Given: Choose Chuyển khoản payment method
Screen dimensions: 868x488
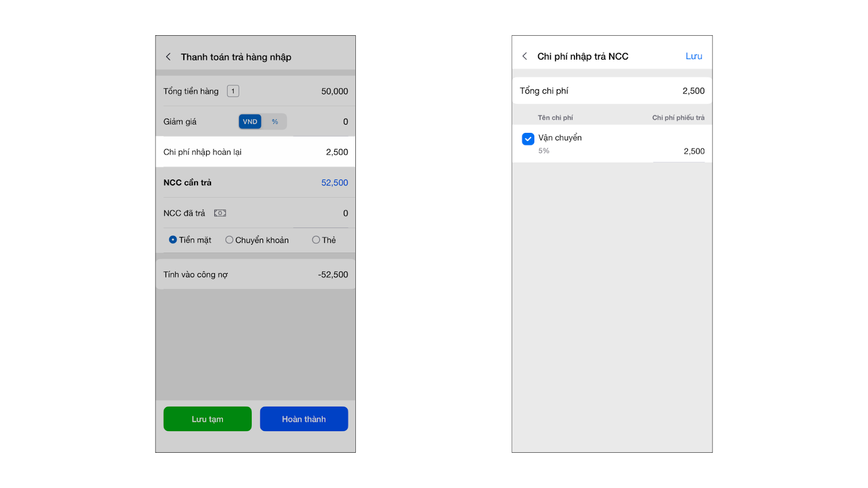Looking at the screenshot, I should click(x=229, y=240).
